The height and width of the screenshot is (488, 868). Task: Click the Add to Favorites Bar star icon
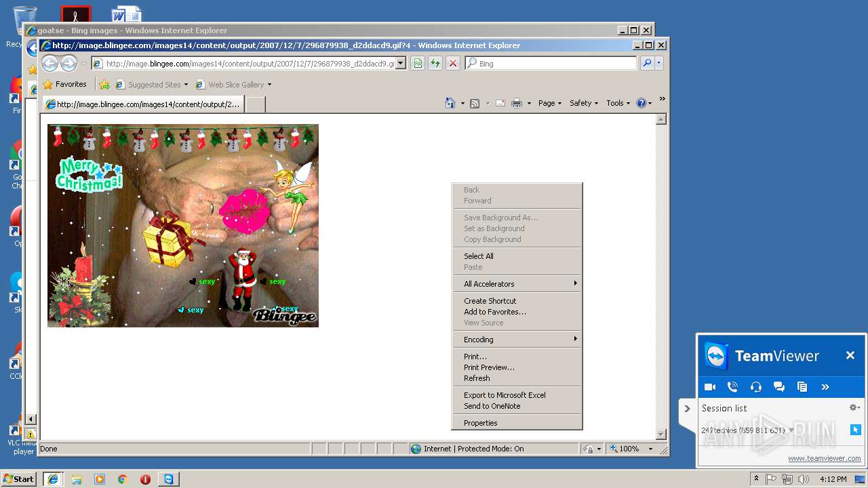click(x=104, y=85)
